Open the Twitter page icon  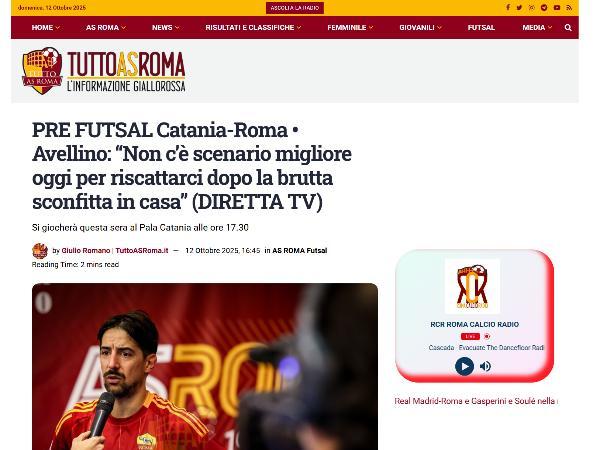pyautogui.click(x=519, y=8)
